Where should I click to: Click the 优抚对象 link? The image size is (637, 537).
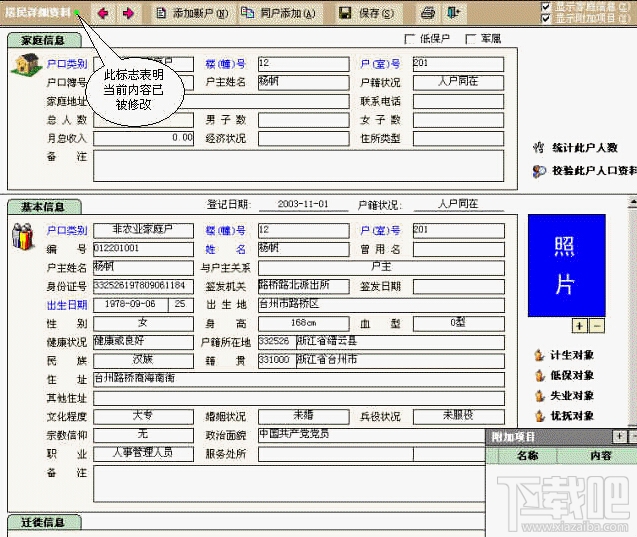click(572, 416)
